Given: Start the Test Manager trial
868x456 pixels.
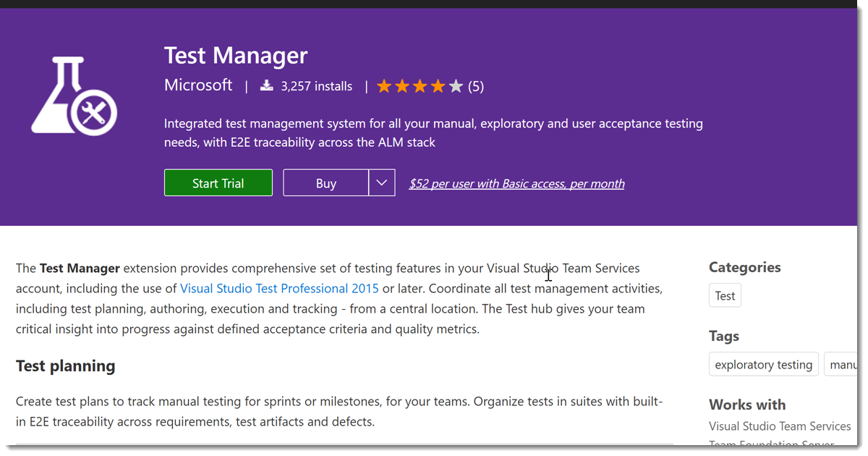Looking at the screenshot, I should tap(218, 183).
